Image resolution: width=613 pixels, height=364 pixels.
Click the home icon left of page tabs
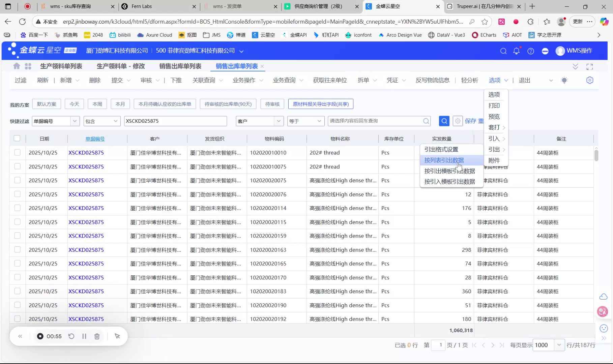(16, 66)
